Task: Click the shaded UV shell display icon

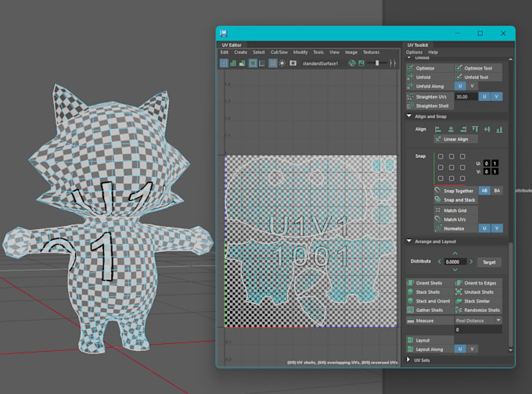Action: pyautogui.click(x=233, y=63)
